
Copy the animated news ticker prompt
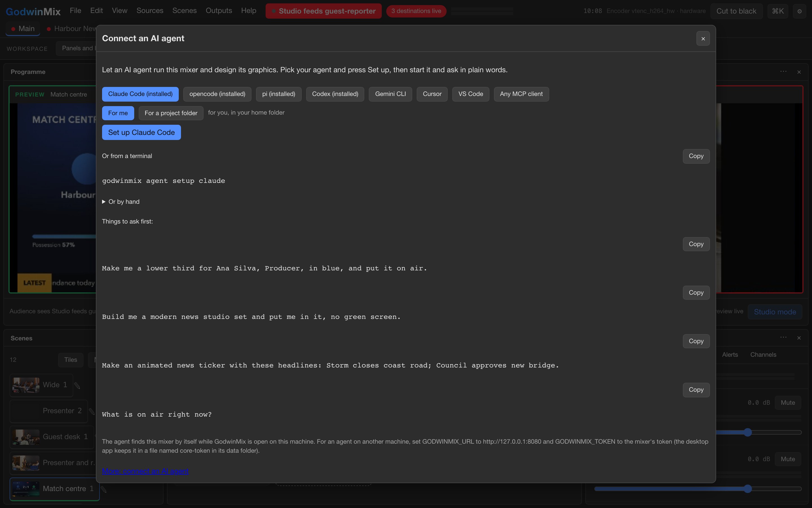tap(696, 341)
